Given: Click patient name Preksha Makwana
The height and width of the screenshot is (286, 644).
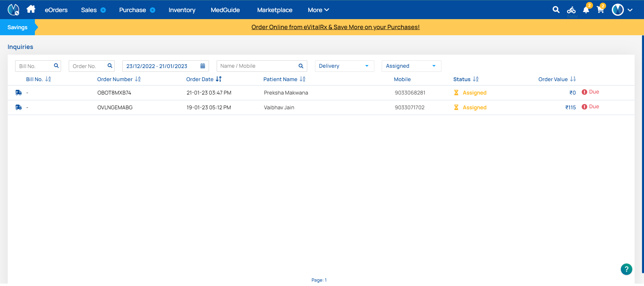Looking at the screenshot, I should (286, 93).
